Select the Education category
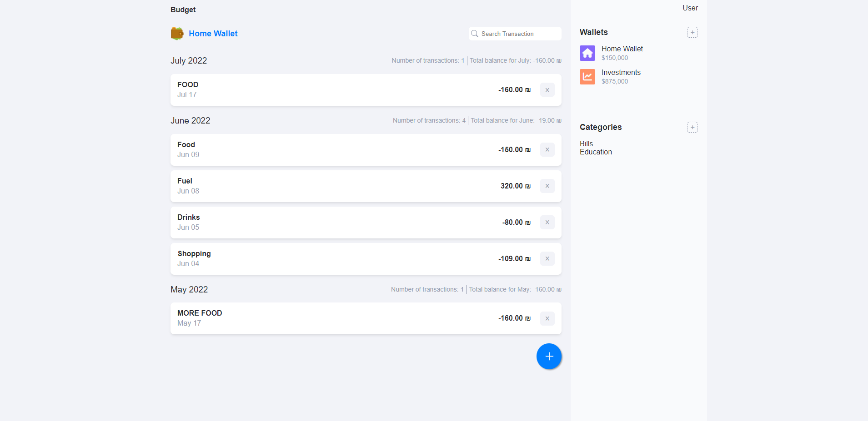The width and height of the screenshot is (868, 421). pyautogui.click(x=596, y=152)
